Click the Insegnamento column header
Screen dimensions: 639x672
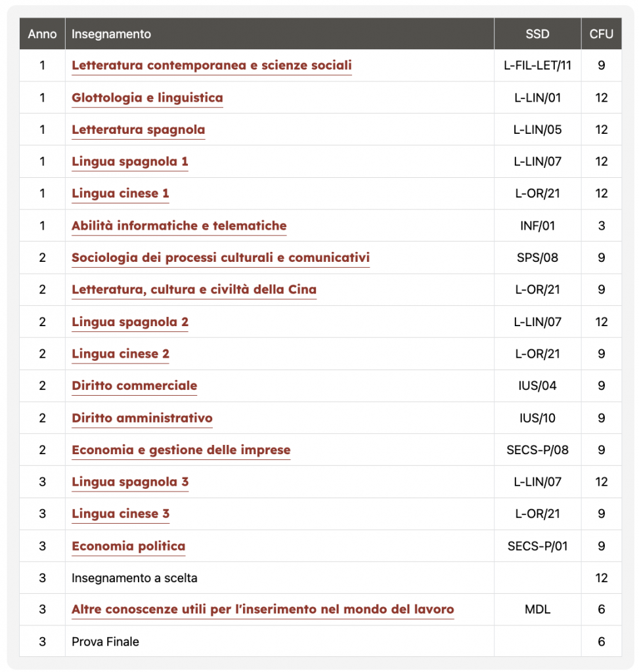pos(111,34)
